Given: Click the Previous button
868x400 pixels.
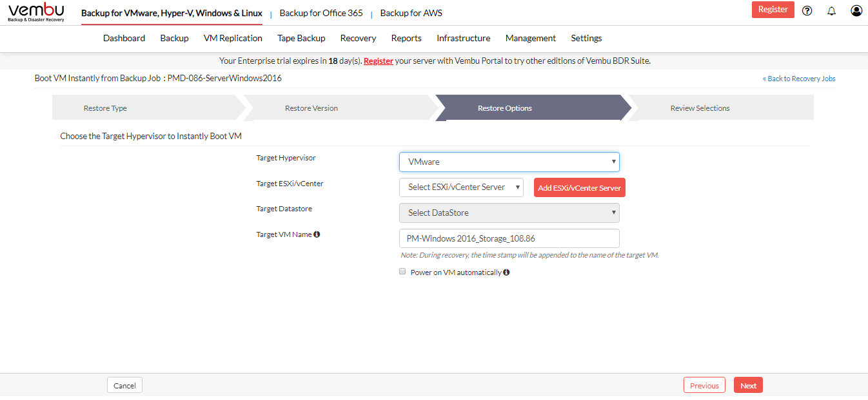Looking at the screenshot, I should coord(704,385).
